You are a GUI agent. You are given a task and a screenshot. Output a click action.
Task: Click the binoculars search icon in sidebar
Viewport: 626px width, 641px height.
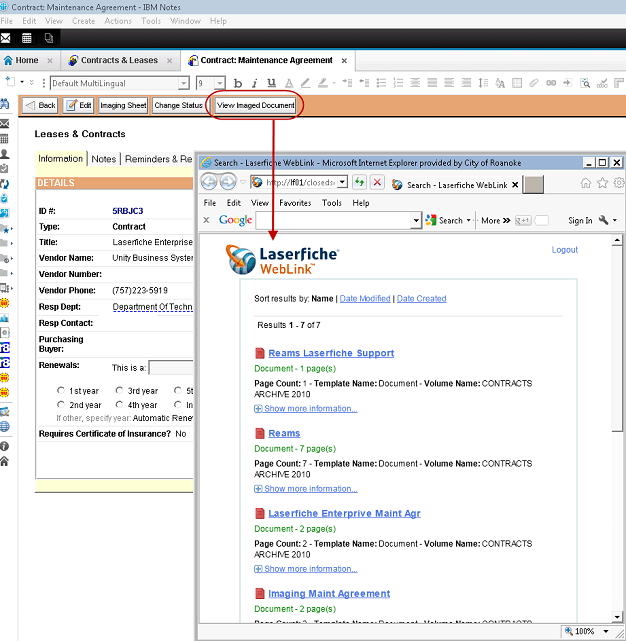[4, 104]
